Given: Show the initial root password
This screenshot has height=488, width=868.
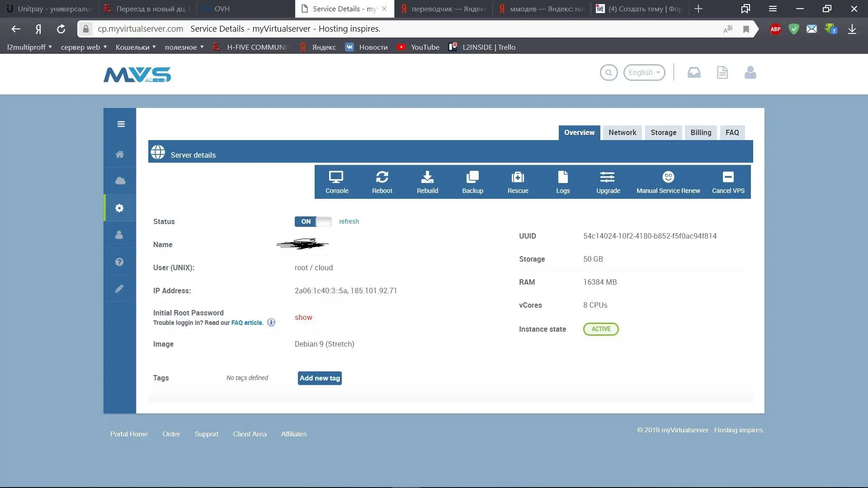Looking at the screenshot, I should click(x=303, y=317).
